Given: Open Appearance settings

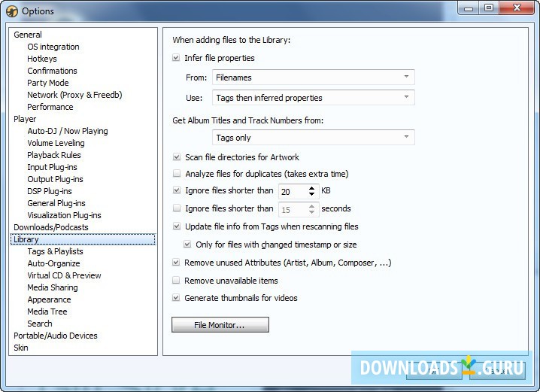Looking at the screenshot, I should pyautogui.click(x=49, y=300).
